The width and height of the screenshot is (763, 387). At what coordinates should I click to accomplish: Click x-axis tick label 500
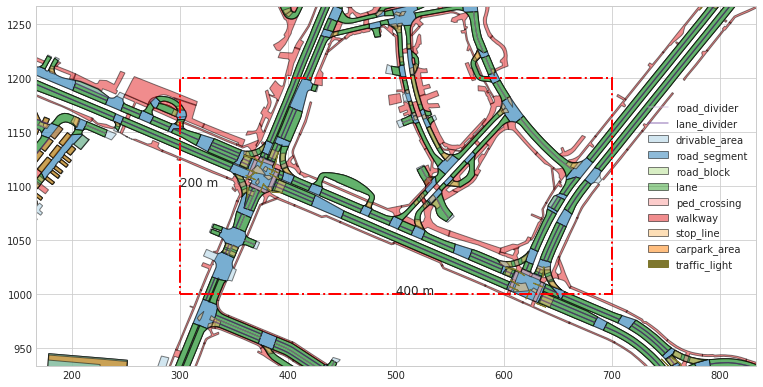point(396,375)
